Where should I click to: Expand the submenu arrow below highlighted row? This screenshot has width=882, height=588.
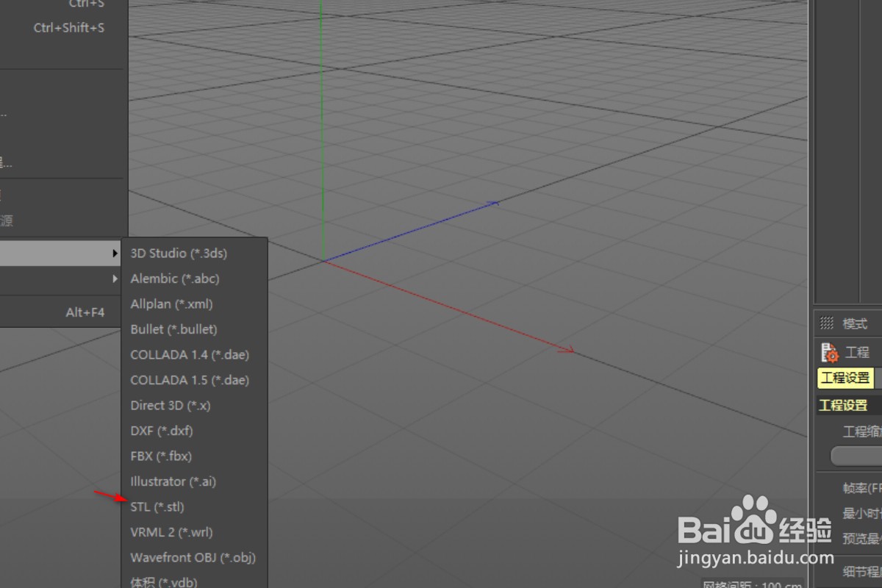[115, 279]
